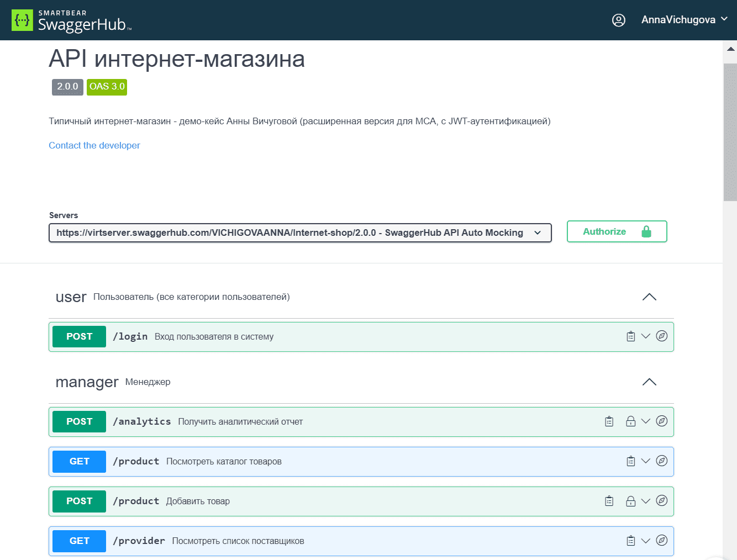Click the clipboard icon on the /provider row
This screenshot has height=560, width=737.
[x=630, y=541]
